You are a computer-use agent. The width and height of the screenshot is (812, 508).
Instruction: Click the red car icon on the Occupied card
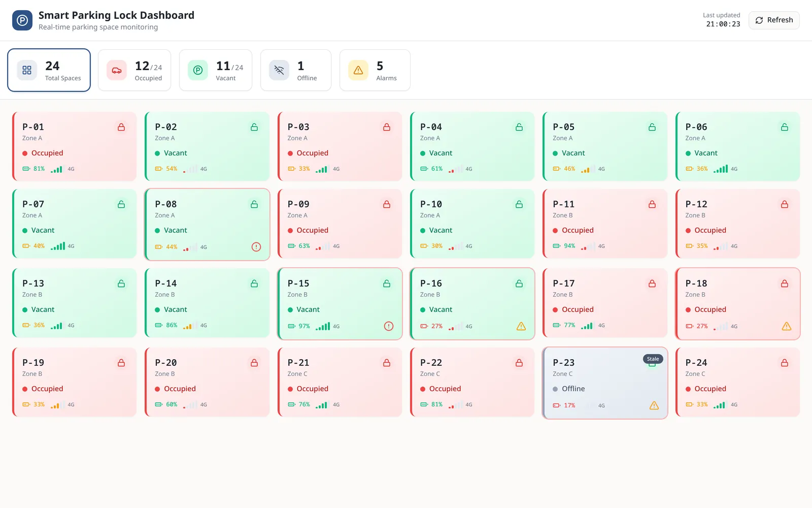117,70
